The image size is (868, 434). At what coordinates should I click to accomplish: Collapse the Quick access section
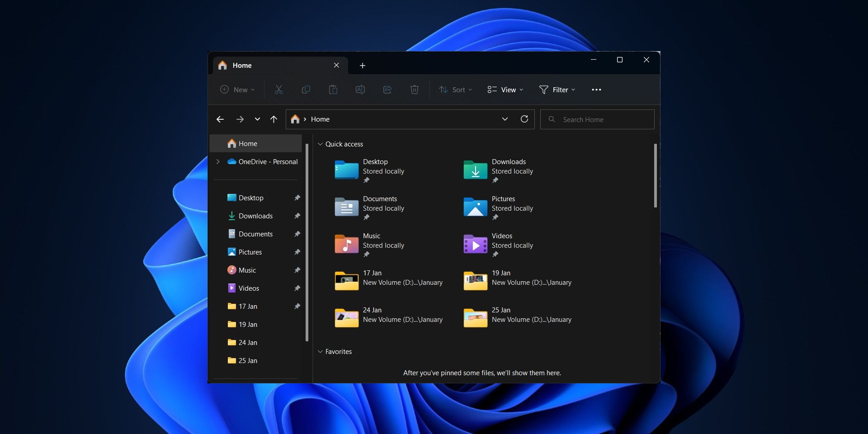coord(321,144)
